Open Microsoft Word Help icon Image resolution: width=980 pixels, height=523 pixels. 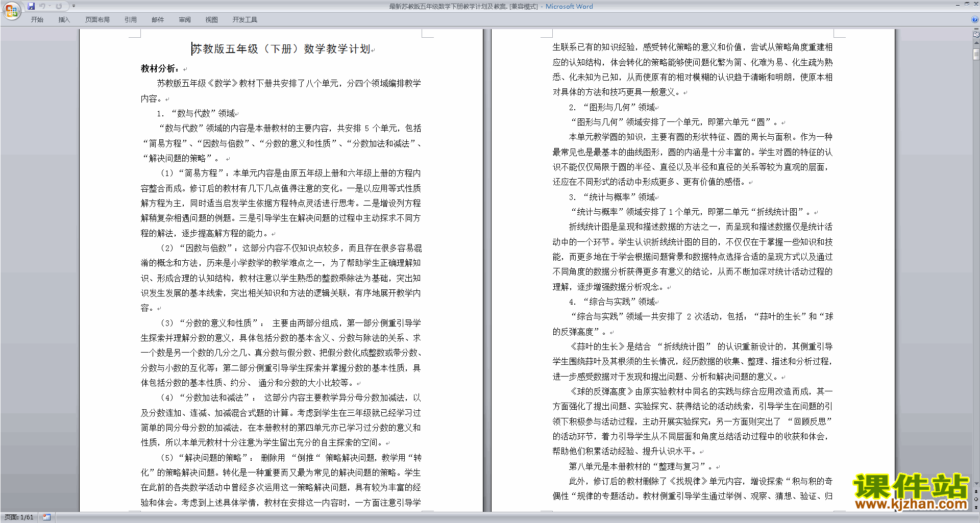(975, 20)
